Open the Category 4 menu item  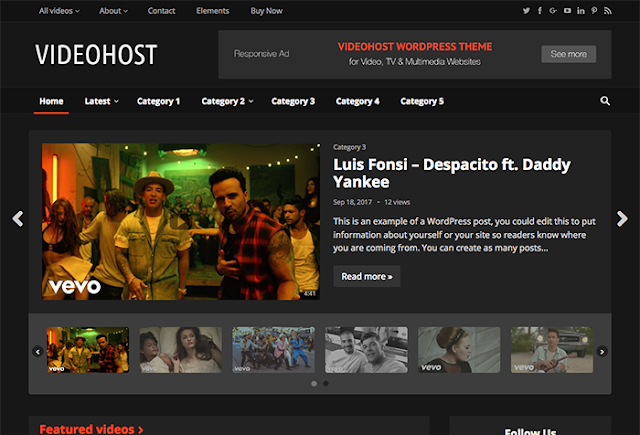[358, 101]
